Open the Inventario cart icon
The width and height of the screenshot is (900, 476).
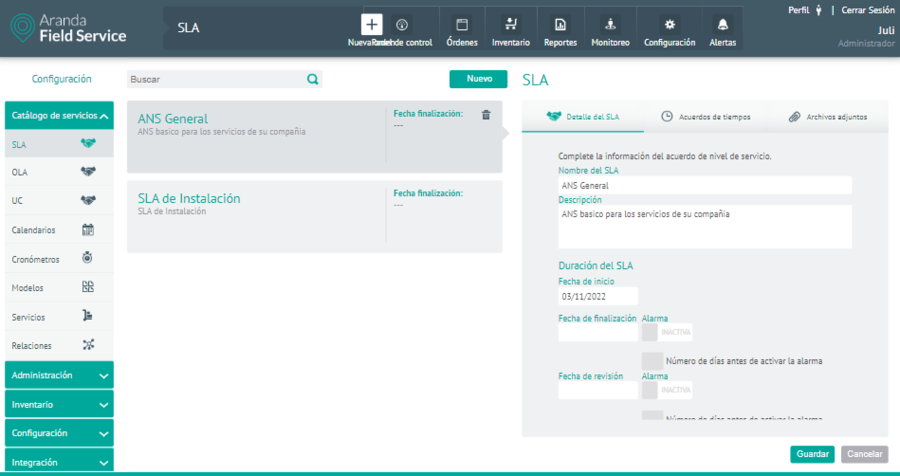pyautogui.click(x=510, y=25)
